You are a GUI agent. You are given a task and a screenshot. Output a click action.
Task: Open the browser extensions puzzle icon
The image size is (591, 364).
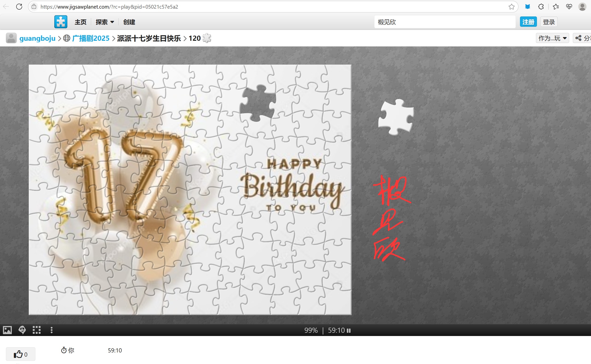coord(541,7)
